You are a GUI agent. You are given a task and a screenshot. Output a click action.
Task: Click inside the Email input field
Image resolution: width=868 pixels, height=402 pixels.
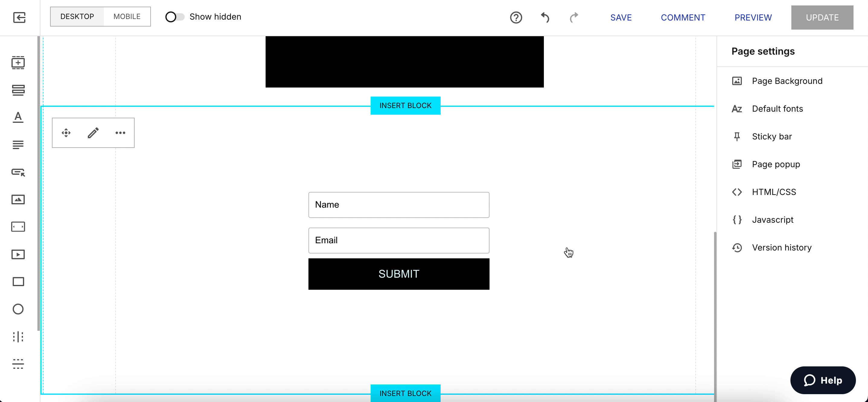click(x=399, y=240)
